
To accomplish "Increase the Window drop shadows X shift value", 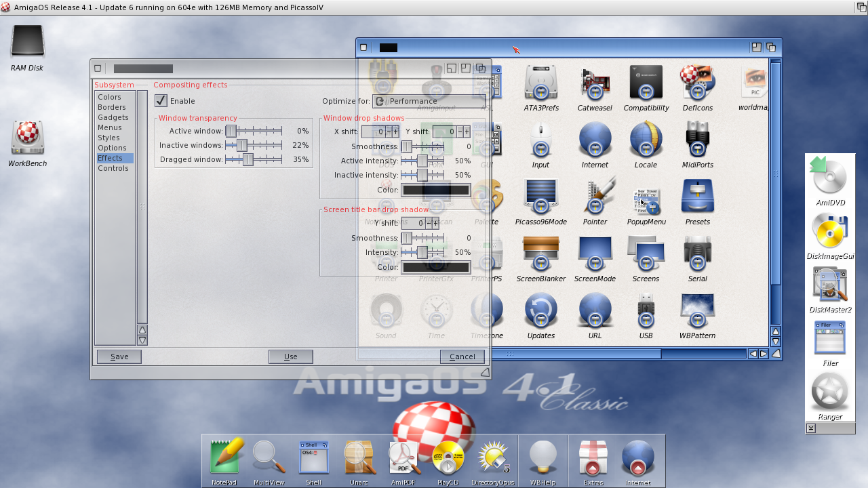I will tap(395, 131).
